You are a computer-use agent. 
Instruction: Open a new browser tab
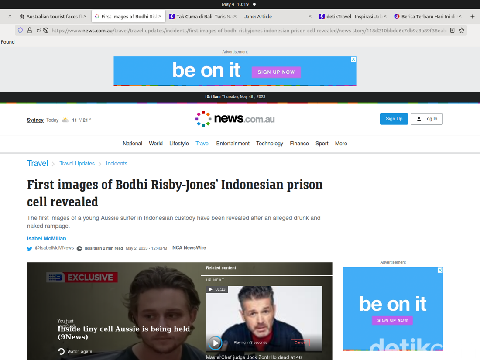472,16
